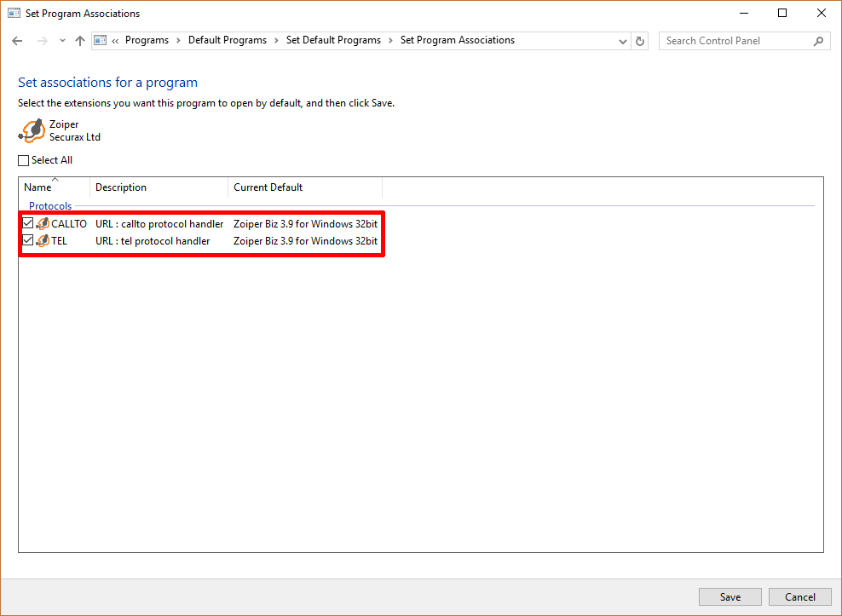This screenshot has width=842, height=616.
Task: Collapse the Protocols group header
Action: tap(50, 206)
